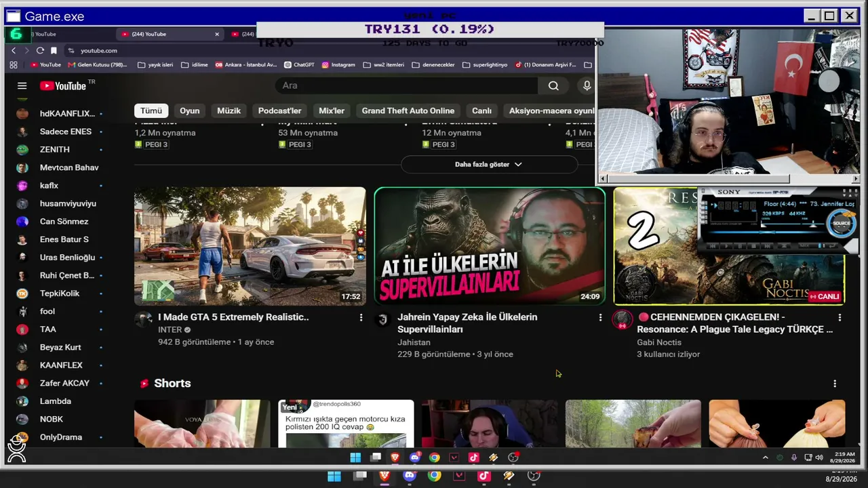Select the Mix'ler filter chip
Viewport: 868px width, 488px height.
[332, 110]
